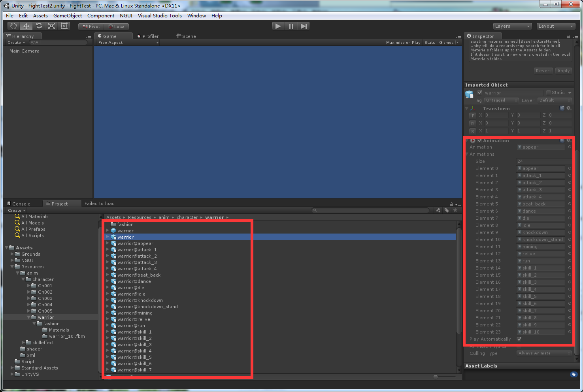583x392 pixels.
Task: Toggle Stats in the Game view
Action: coord(430,42)
